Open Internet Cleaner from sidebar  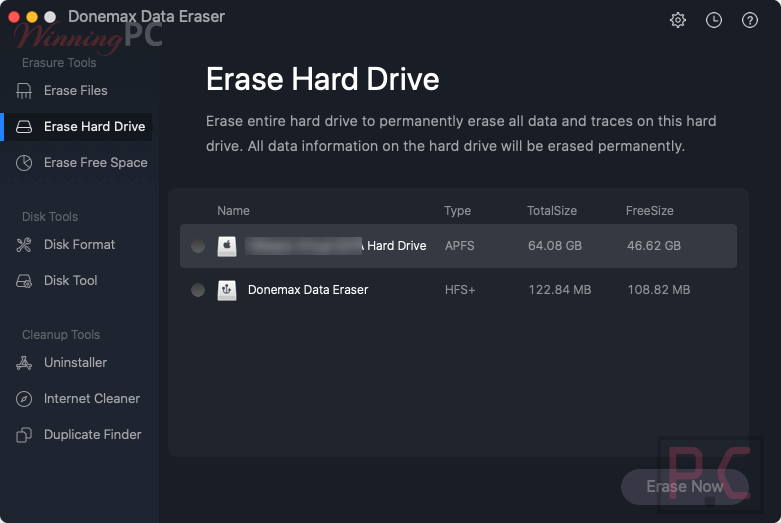tap(92, 399)
